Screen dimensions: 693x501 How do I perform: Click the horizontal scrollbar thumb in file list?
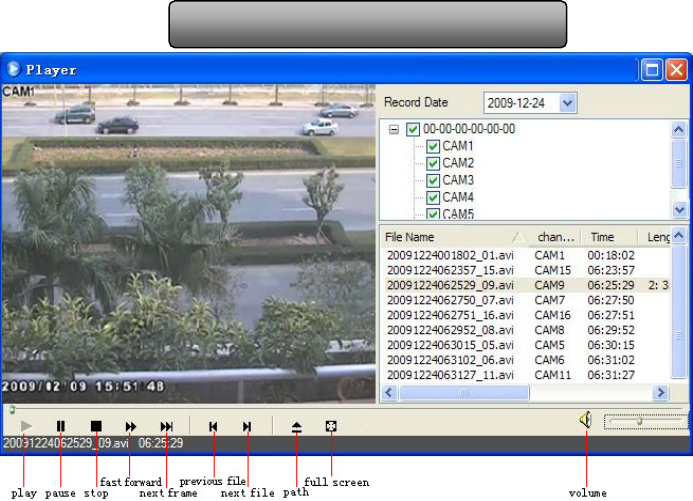(x=464, y=392)
